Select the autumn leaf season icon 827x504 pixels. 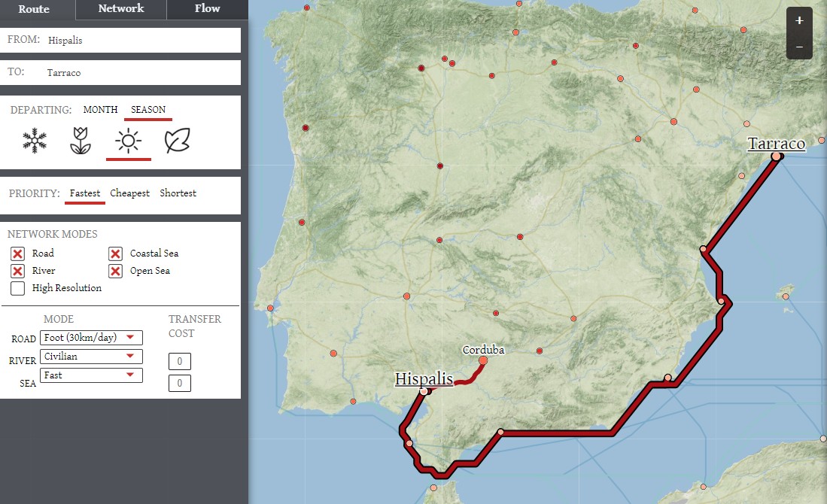point(178,141)
